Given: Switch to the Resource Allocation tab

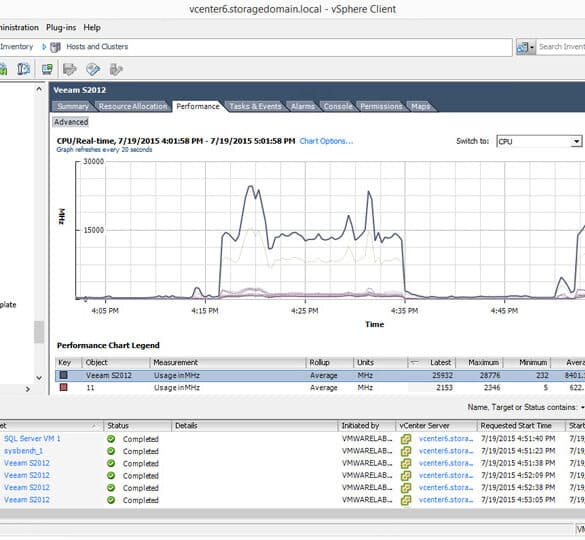Looking at the screenshot, I should [133, 106].
